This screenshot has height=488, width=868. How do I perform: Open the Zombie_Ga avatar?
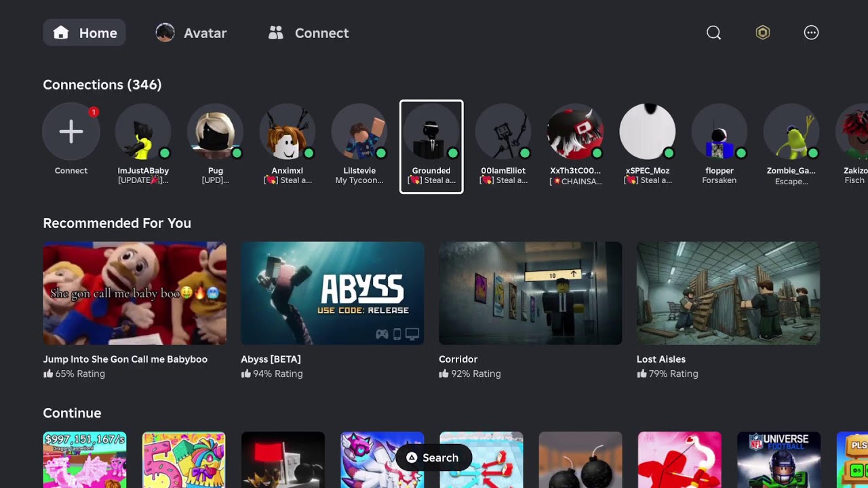(791, 131)
